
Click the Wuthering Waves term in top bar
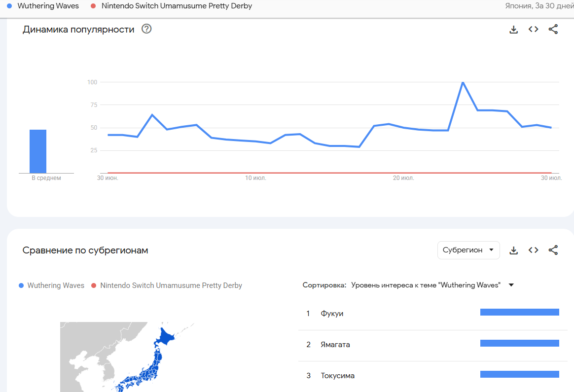tap(48, 6)
